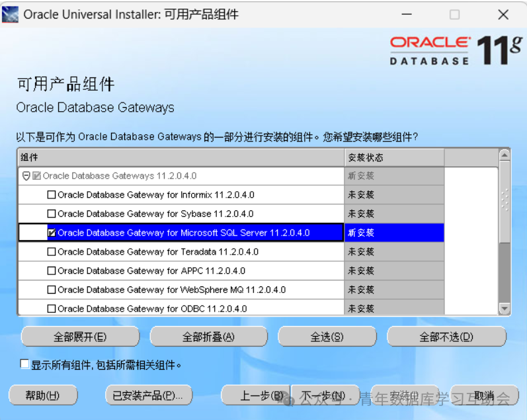Image resolution: width=527 pixels, height=420 pixels.
Task: Minimize the Oracle Universal Installer window
Action: [x=407, y=15]
